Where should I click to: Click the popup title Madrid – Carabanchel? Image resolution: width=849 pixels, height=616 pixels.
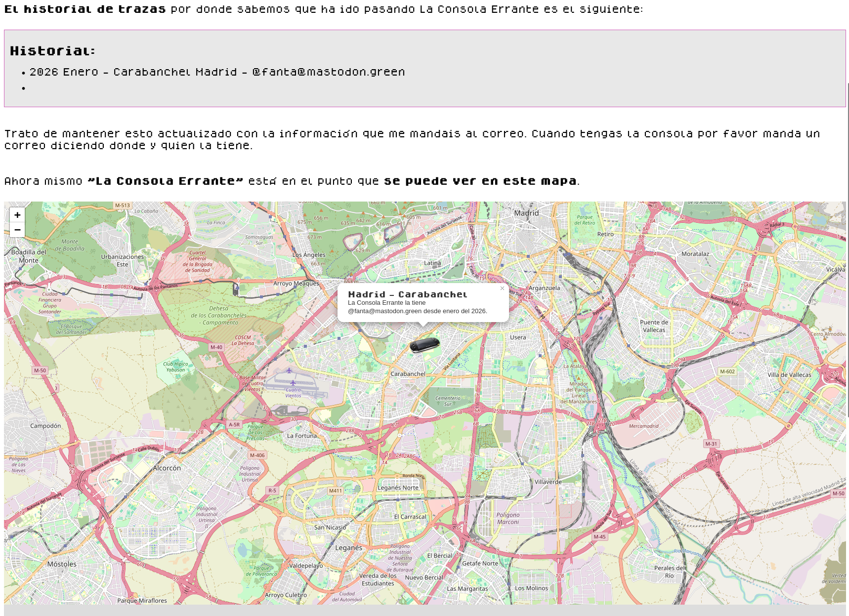click(408, 294)
